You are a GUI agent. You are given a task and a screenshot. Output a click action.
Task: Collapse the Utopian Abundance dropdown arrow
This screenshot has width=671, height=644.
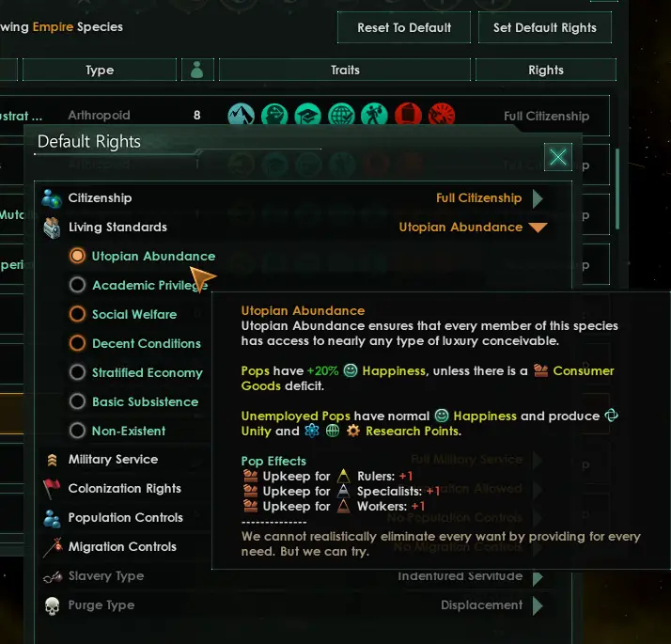(x=538, y=228)
